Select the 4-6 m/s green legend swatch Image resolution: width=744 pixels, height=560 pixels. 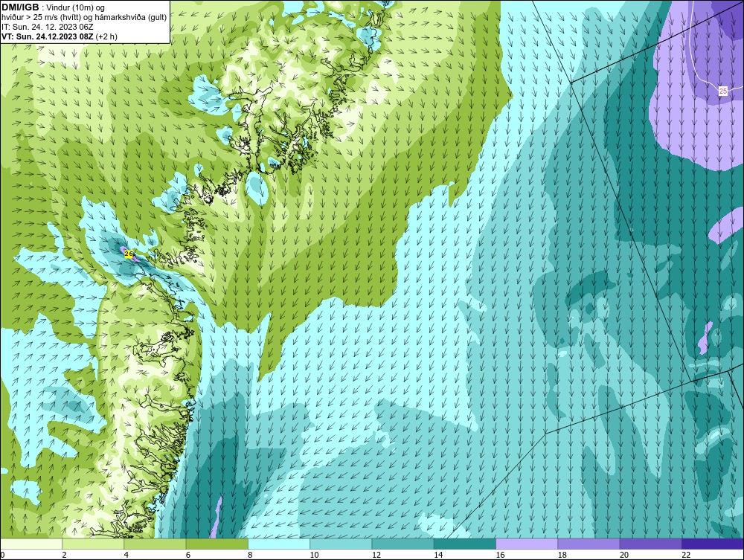coord(155,544)
